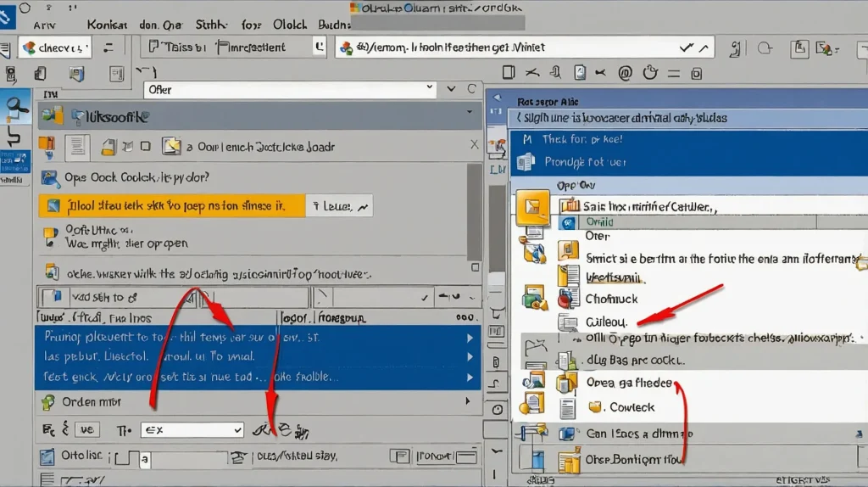
Task: Click the refresh icon beside the Ofler box
Action: (471, 88)
